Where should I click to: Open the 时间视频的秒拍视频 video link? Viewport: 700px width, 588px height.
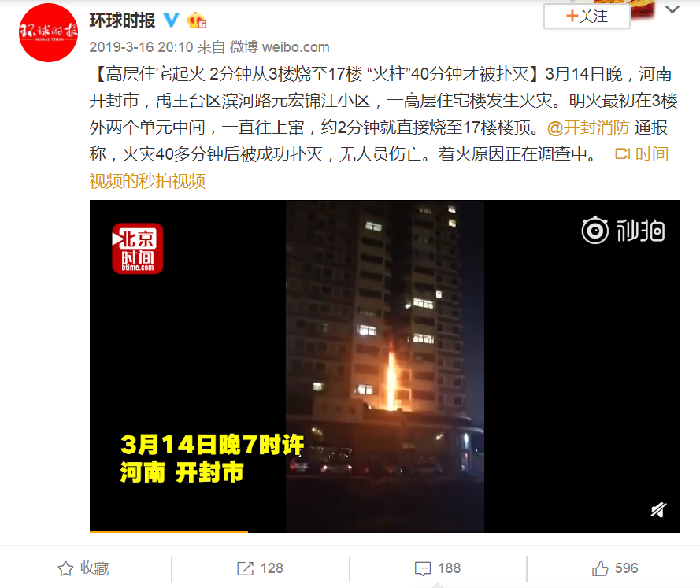coord(379,168)
